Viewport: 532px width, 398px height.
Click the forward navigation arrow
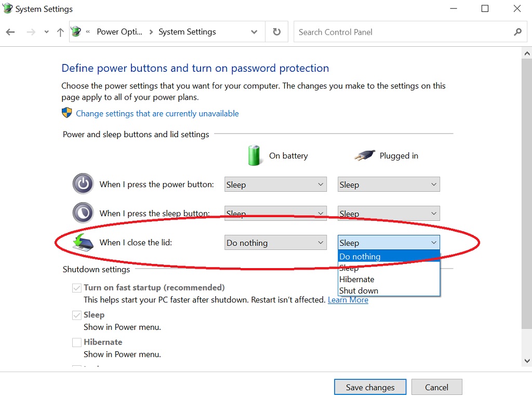pos(31,32)
